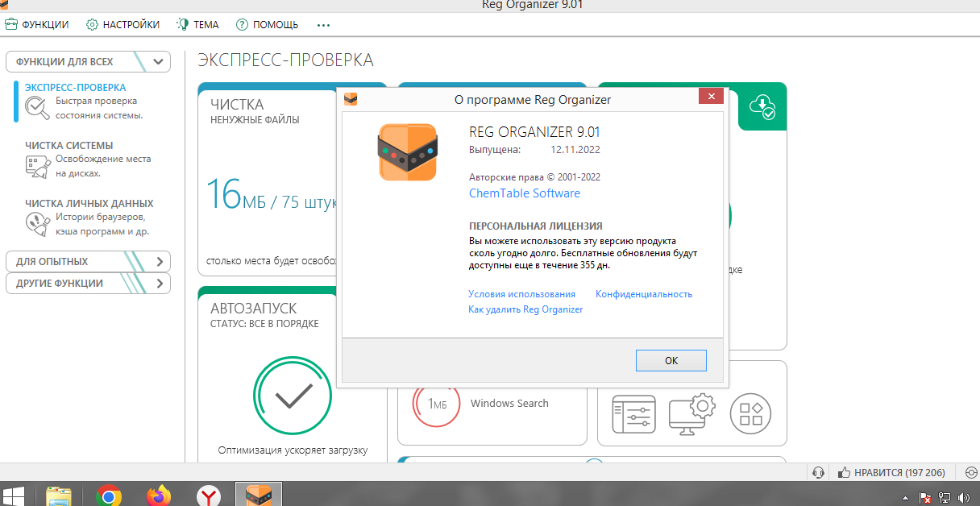Click the АВТОЗАПУСК card header
This screenshot has width=980, height=506.
pyautogui.click(x=254, y=308)
